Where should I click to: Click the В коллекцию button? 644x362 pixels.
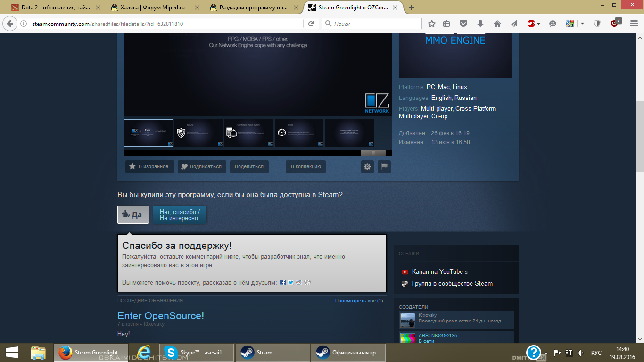pyautogui.click(x=305, y=166)
